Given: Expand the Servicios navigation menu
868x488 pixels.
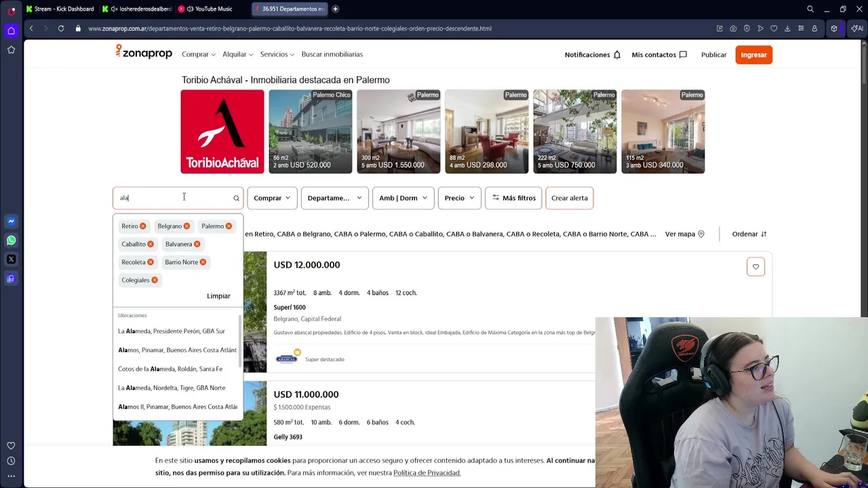Looking at the screenshot, I should [x=277, y=54].
